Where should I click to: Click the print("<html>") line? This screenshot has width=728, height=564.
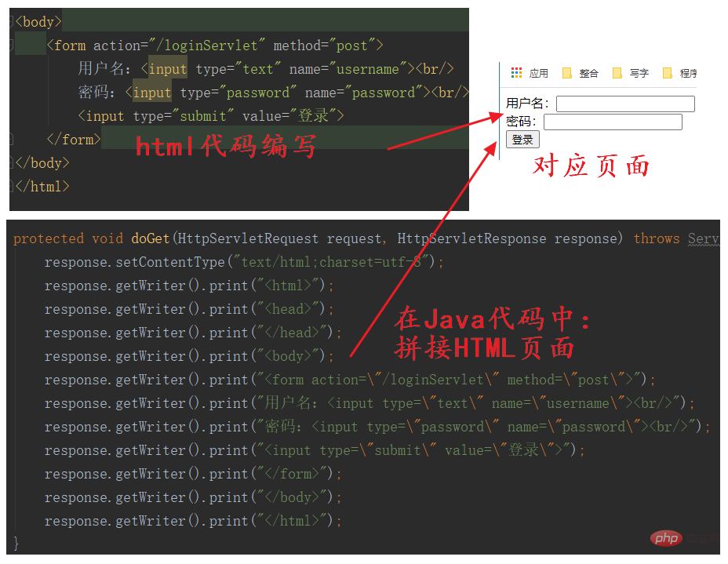tap(189, 286)
